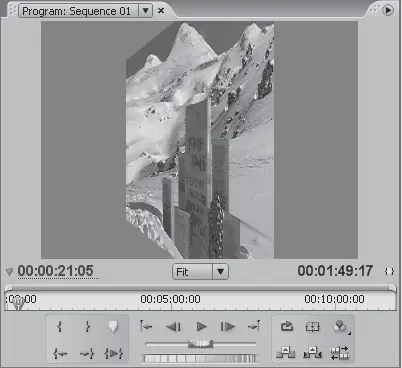
Task: Play In to Out
Action: (114, 353)
